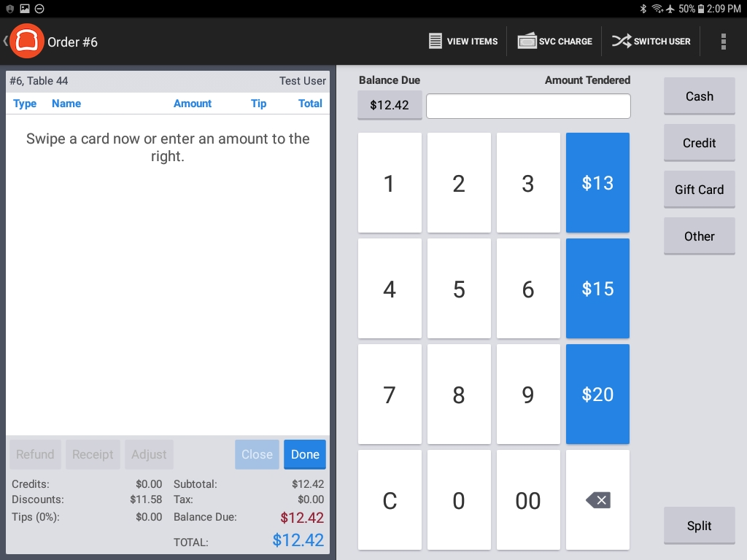The height and width of the screenshot is (560, 747).
Task: Select Other payment method
Action: (699, 236)
